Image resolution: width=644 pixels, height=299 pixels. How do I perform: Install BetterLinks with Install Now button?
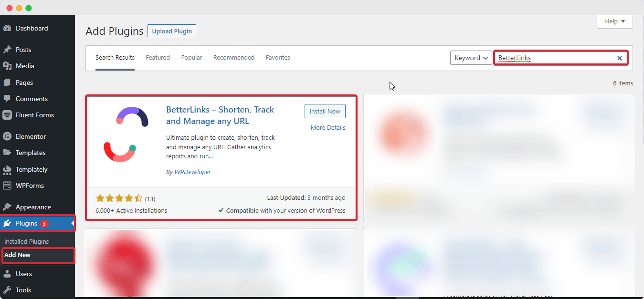325,111
